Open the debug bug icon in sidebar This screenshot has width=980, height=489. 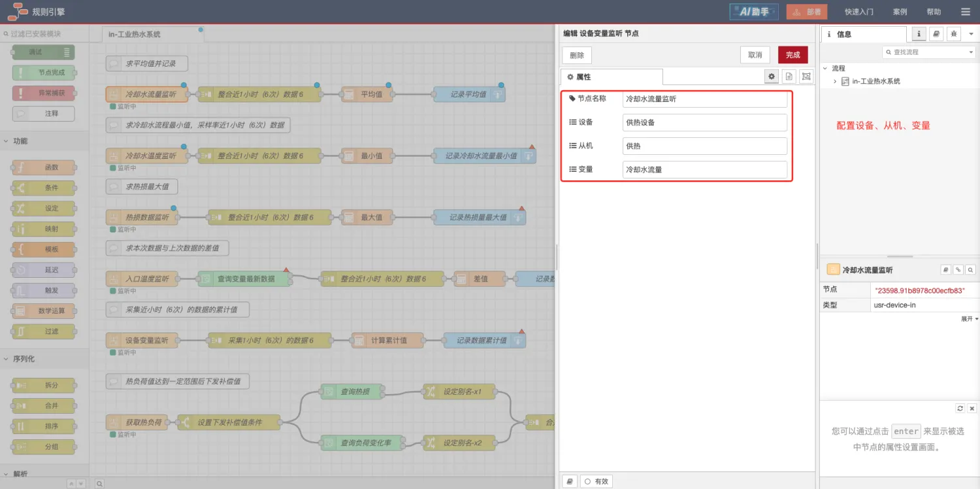tap(954, 34)
